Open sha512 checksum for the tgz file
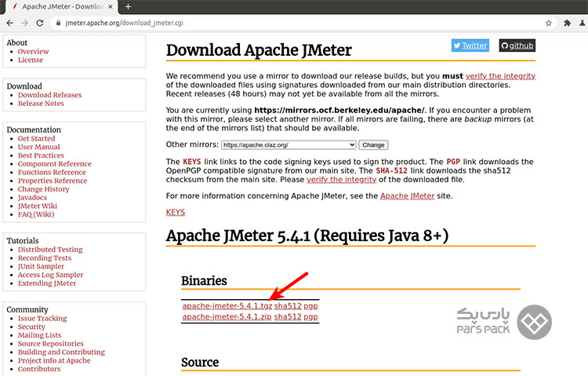588x376 pixels. [288, 306]
